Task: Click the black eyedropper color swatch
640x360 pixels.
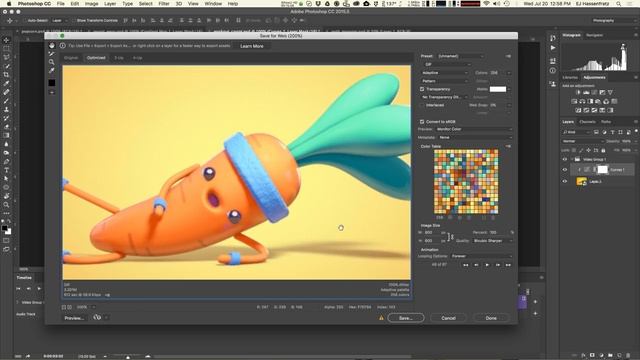Action: [x=52, y=82]
